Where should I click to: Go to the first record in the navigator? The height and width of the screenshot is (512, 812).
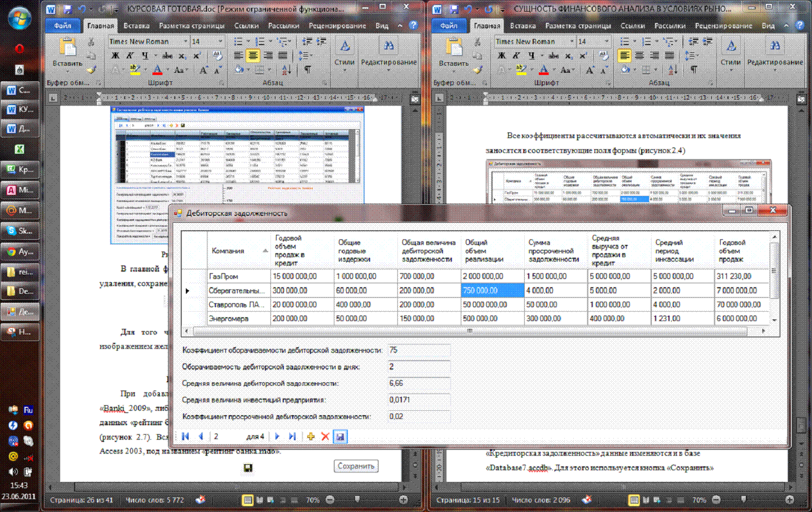point(185,437)
